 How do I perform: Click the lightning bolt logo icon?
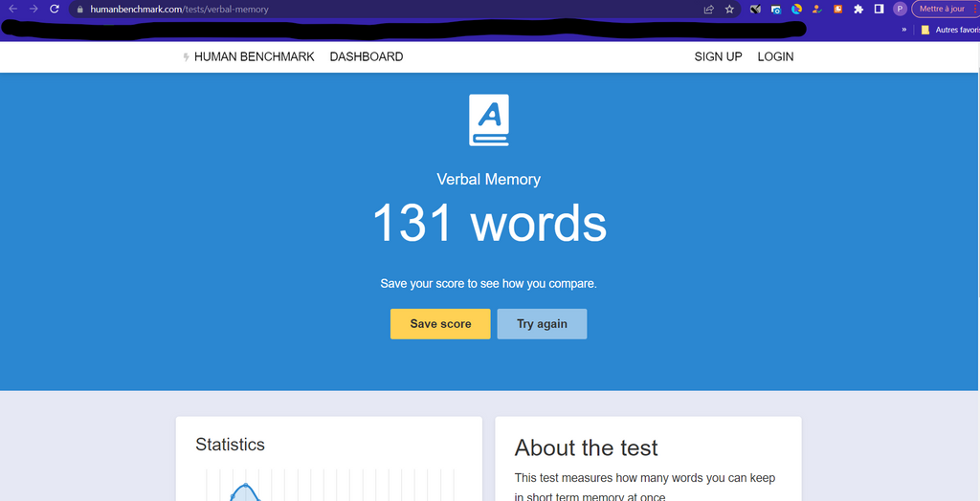coord(186,56)
